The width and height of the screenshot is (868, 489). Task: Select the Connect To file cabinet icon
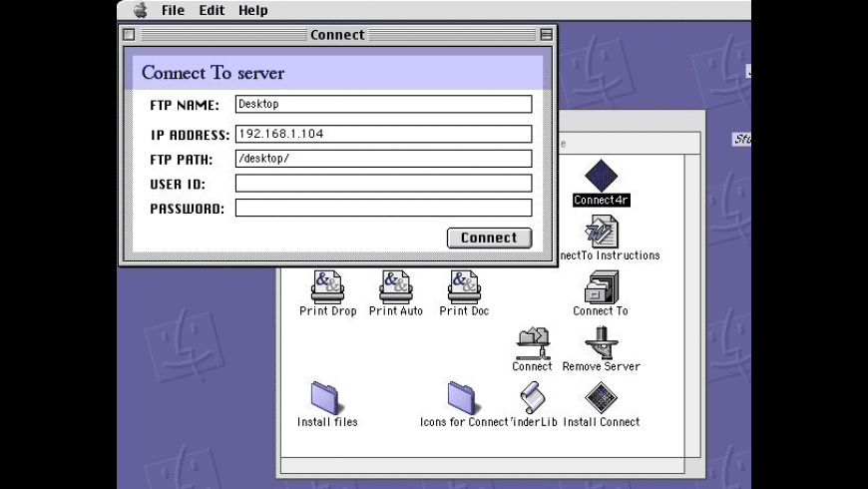[x=602, y=286]
